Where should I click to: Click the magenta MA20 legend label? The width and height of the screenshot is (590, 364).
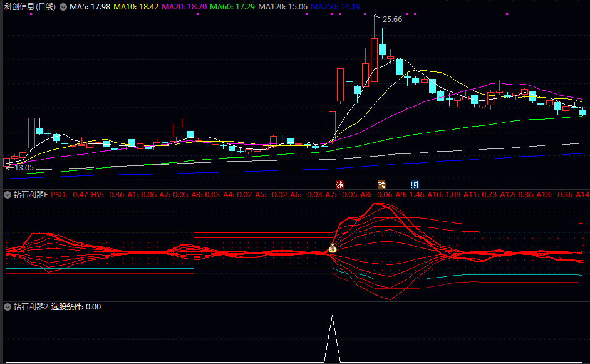(184, 7)
